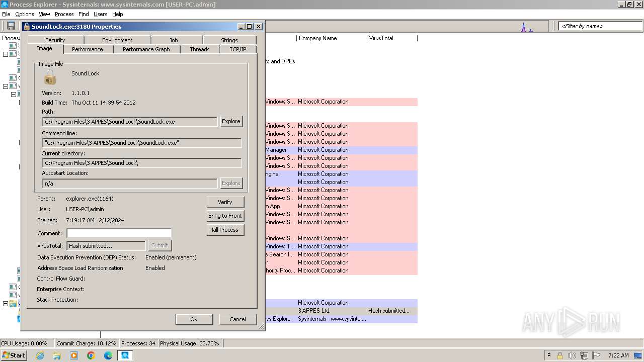
Task: Collapse the bottom explorer tree node
Action: click(x=6, y=303)
